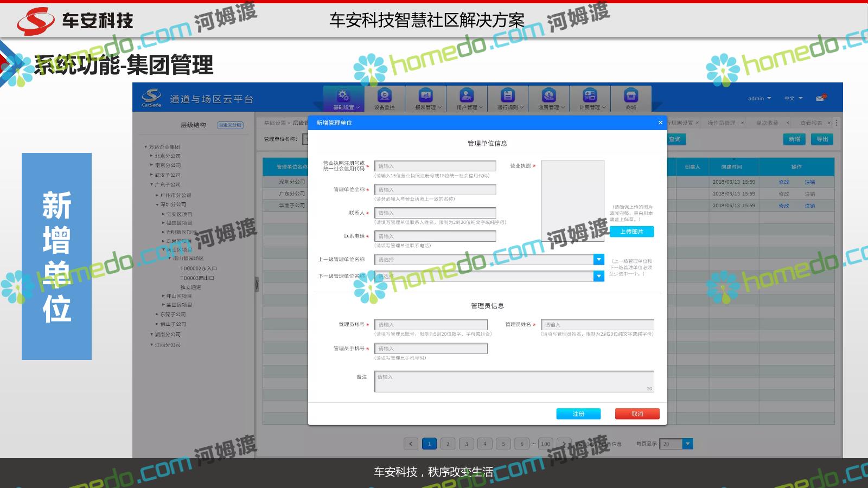Focus the 管理员姓名 input field
This screenshot has width=868, height=488.
coord(597,325)
